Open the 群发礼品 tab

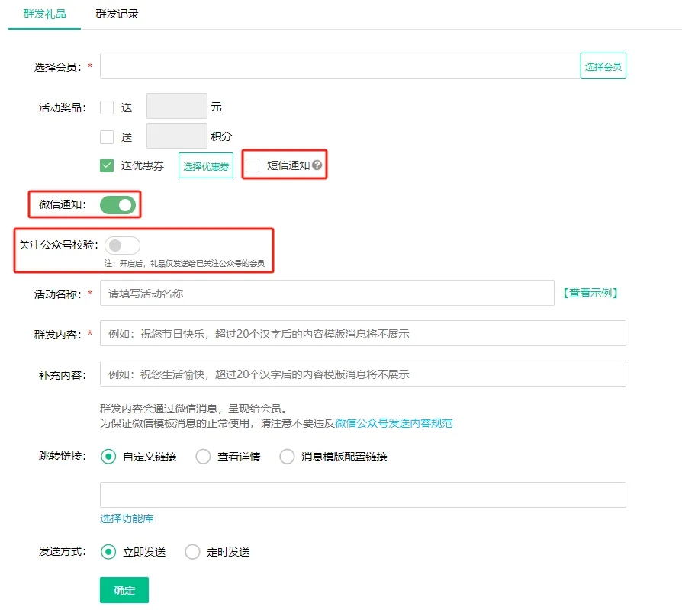44,14
